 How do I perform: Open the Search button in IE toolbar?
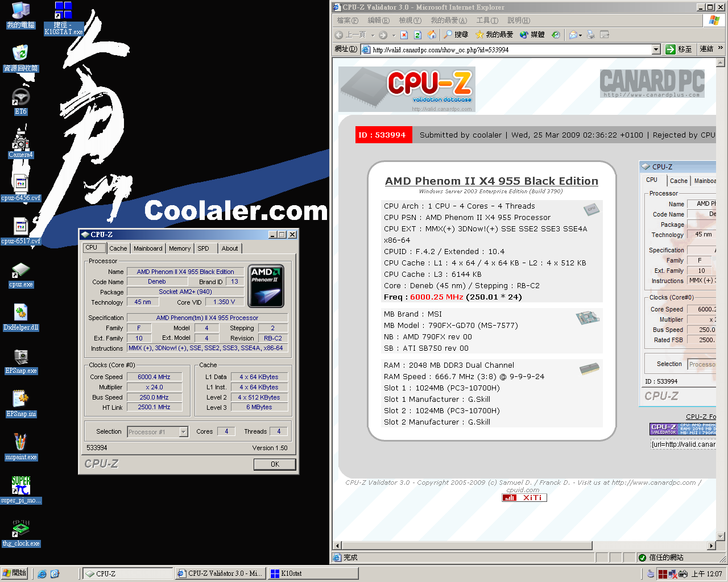click(456, 35)
